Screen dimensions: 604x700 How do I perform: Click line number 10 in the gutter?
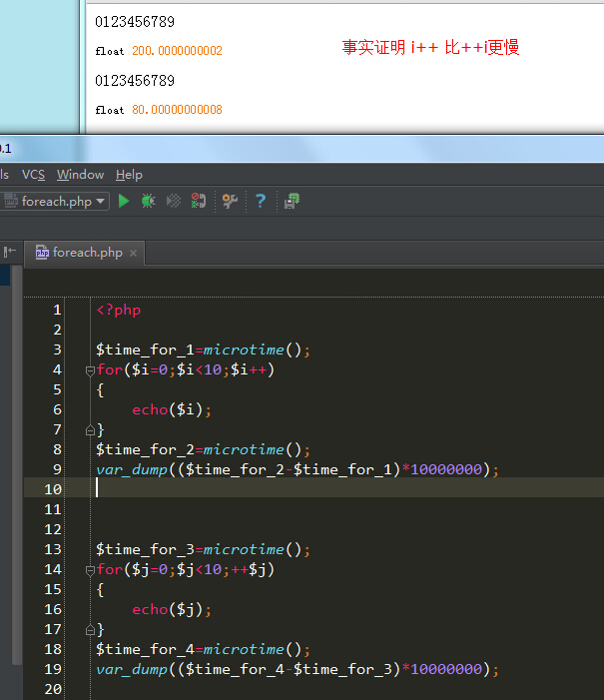pos(53,489)
